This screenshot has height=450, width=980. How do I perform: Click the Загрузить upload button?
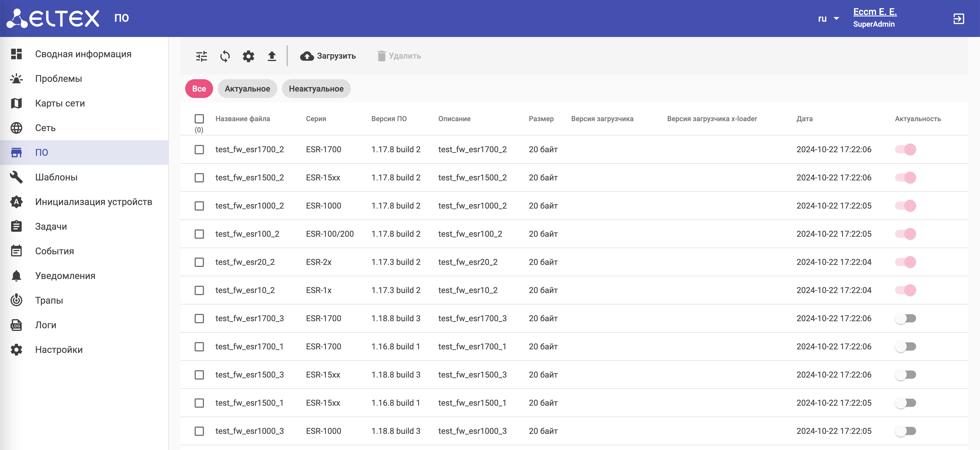pos(328,56)
